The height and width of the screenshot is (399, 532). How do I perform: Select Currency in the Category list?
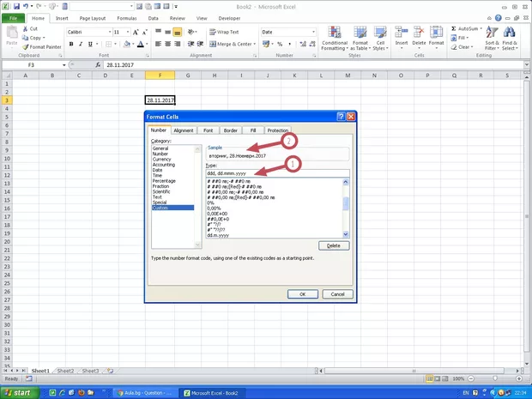point(161,159)
